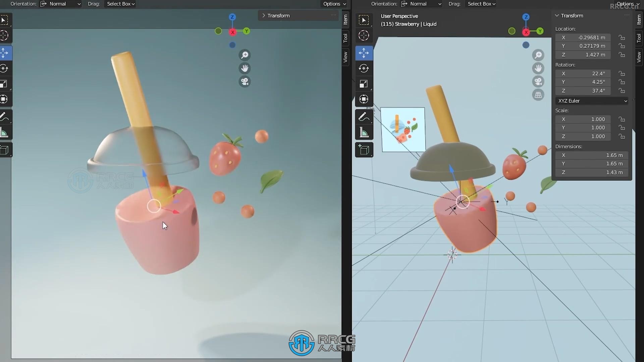Toggle lock for Scale Y
The image size is (644, 362).
[x=622, y=128]
